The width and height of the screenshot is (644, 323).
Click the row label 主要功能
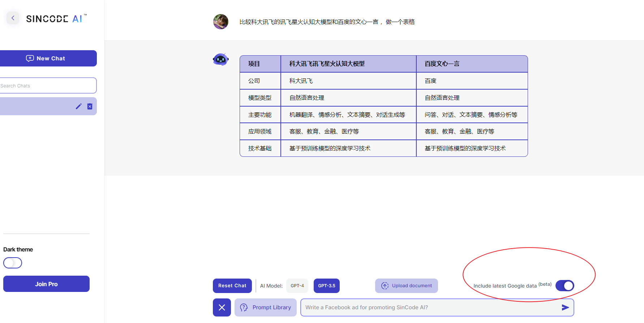[x=260, y=115]
